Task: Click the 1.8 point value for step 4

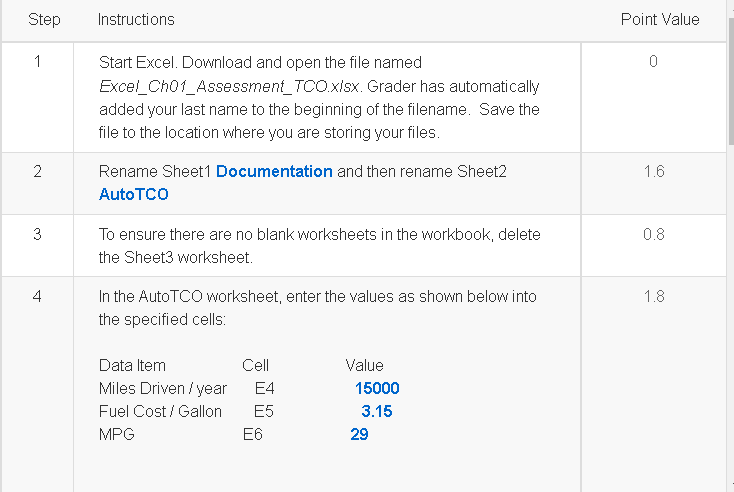Action: pyautogui.click(x=653, y=296)
